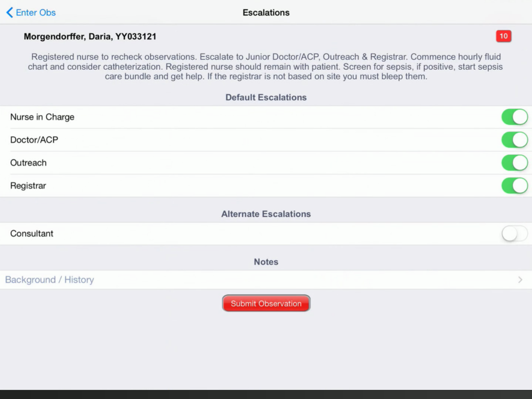Image resolution: width=532 pixels, height=399 pixels.
Task: Turn off the Doctor/ACP escalation switch
Action: pos(514,140)
